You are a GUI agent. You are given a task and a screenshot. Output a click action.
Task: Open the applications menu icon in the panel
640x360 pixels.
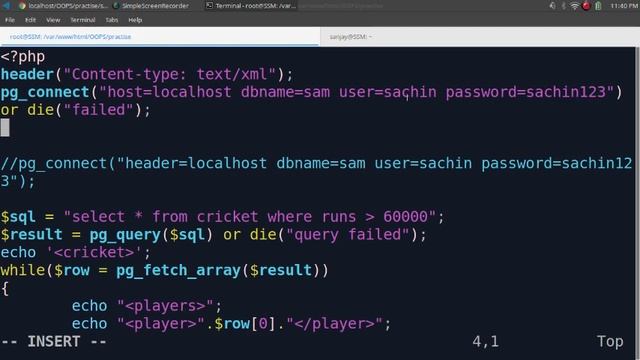pyautogui.click(x=6, y=6)
